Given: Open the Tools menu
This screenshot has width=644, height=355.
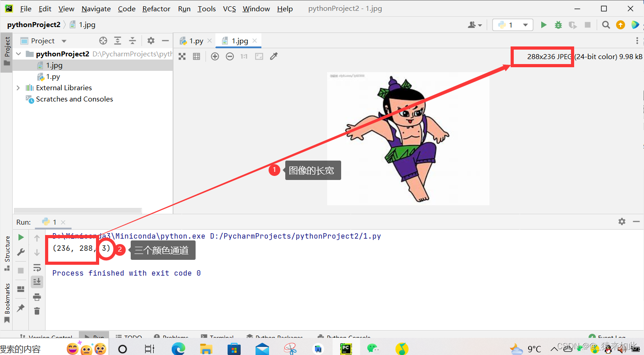Looking at the screenshot, I should click(x=206, y=9).
